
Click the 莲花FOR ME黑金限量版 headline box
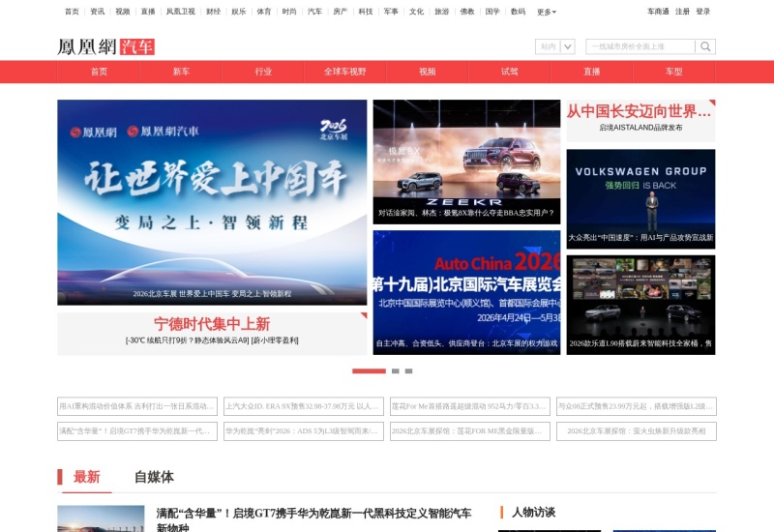coord(470,430)
